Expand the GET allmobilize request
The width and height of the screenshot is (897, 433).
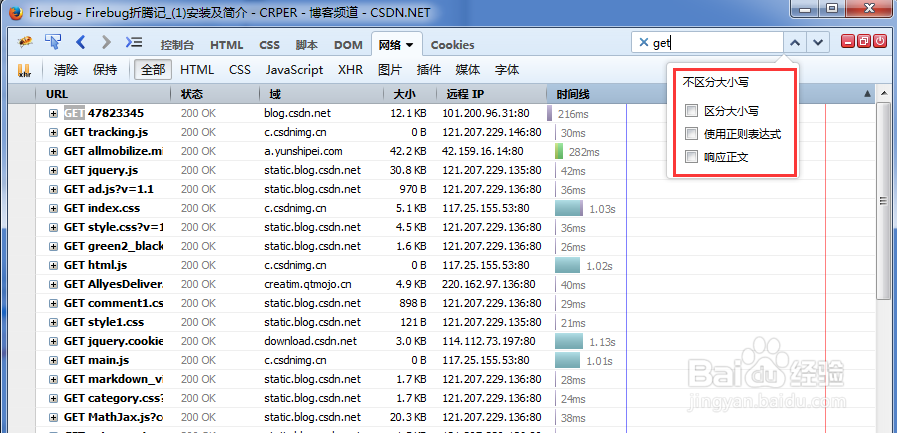click(x=53, y=152)
